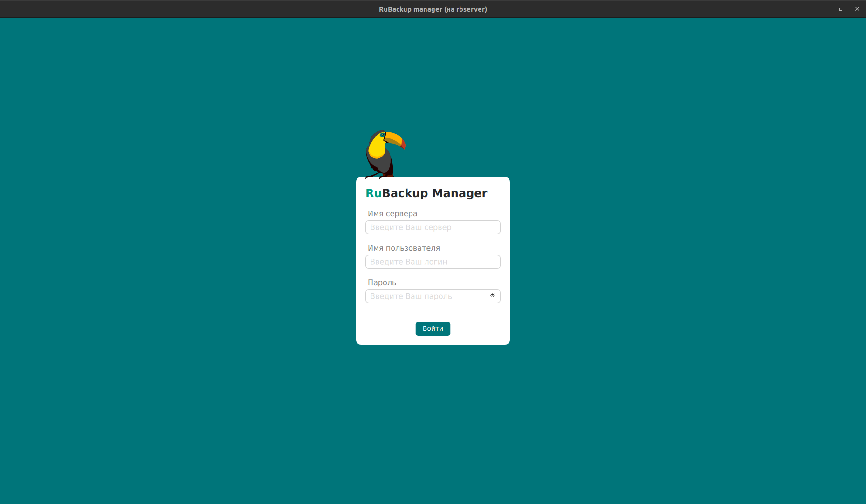Select the Введите Ваш пароль field

point(426,296)
